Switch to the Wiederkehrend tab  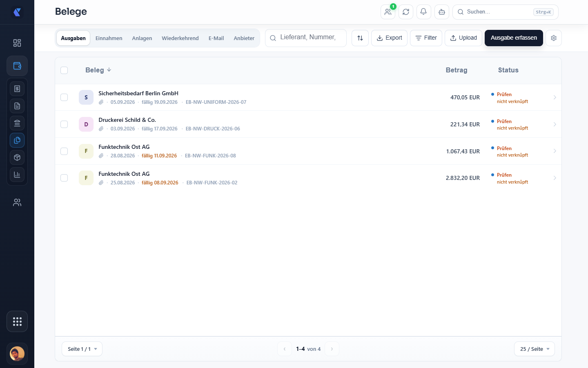(x=180, y=38)
